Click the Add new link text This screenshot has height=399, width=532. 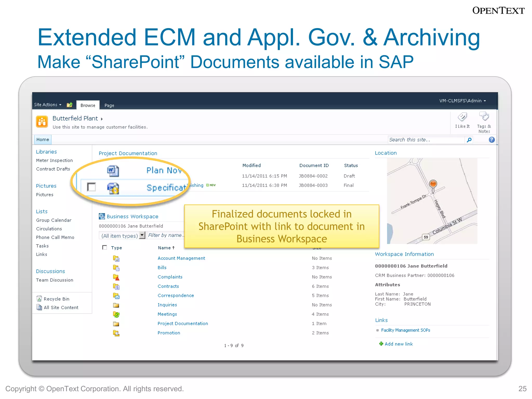click(x=399, y=344)
